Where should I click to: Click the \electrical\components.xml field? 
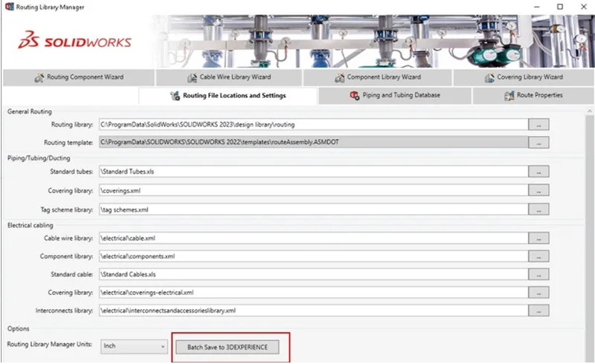[x=313, y=256]
